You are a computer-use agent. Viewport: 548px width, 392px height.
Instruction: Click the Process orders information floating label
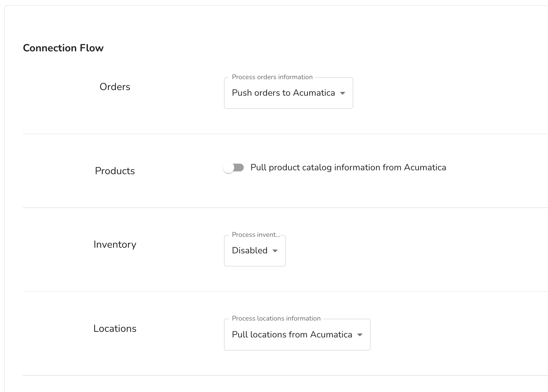[272, 77]
